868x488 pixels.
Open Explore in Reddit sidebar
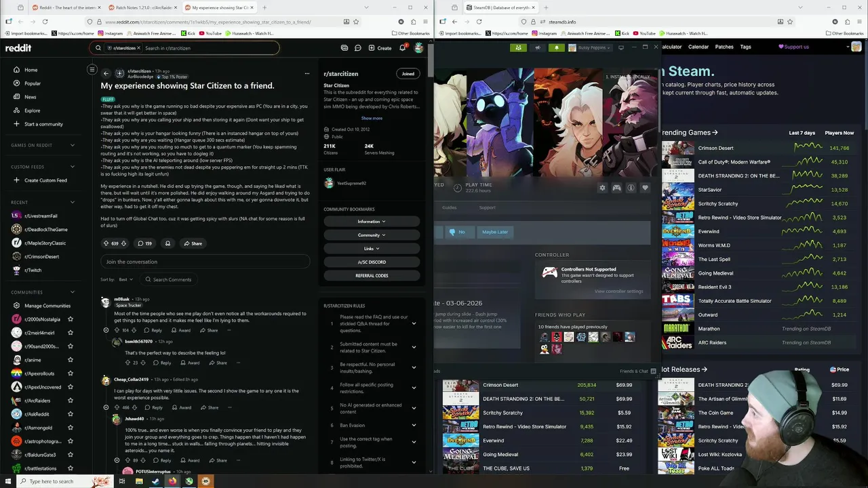32,110
